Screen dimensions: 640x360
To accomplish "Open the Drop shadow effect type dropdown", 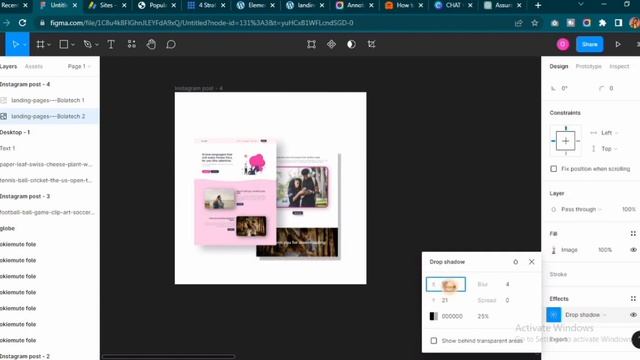I will coord(586,315).
